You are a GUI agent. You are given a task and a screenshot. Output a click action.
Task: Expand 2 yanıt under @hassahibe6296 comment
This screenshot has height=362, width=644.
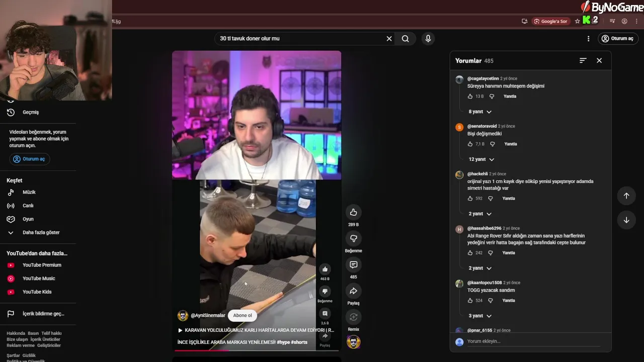click(480, 268)
